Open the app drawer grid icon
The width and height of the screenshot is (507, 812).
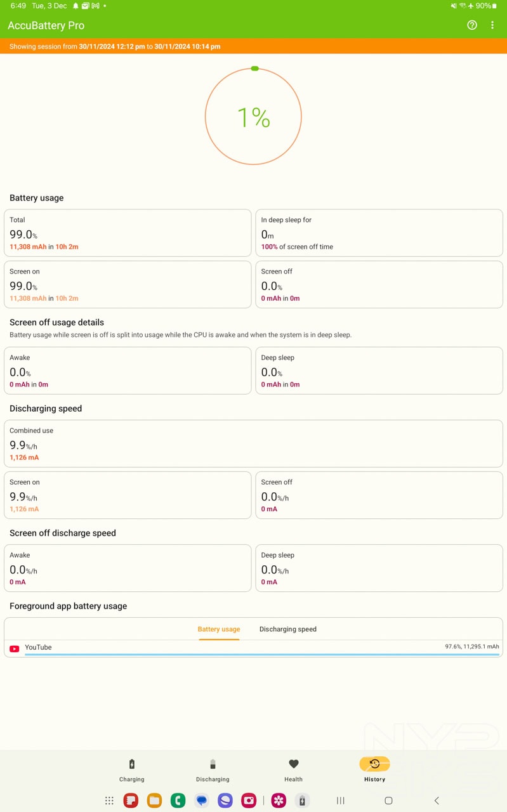click(109, 801)
